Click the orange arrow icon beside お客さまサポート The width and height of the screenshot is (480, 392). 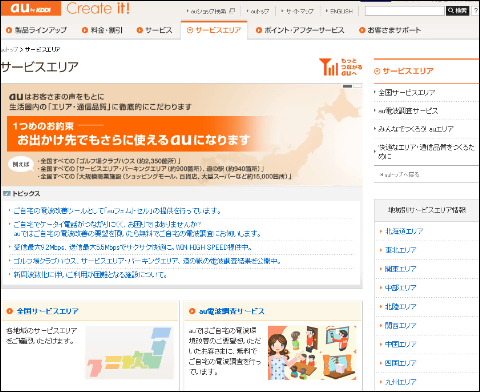pyautogui.click(x=362, y=30)
